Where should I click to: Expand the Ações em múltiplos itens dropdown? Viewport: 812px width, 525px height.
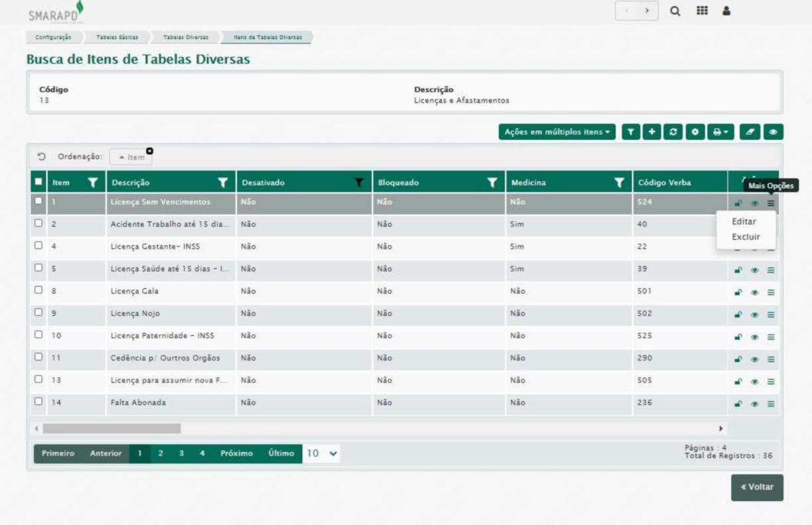point(557,132)
